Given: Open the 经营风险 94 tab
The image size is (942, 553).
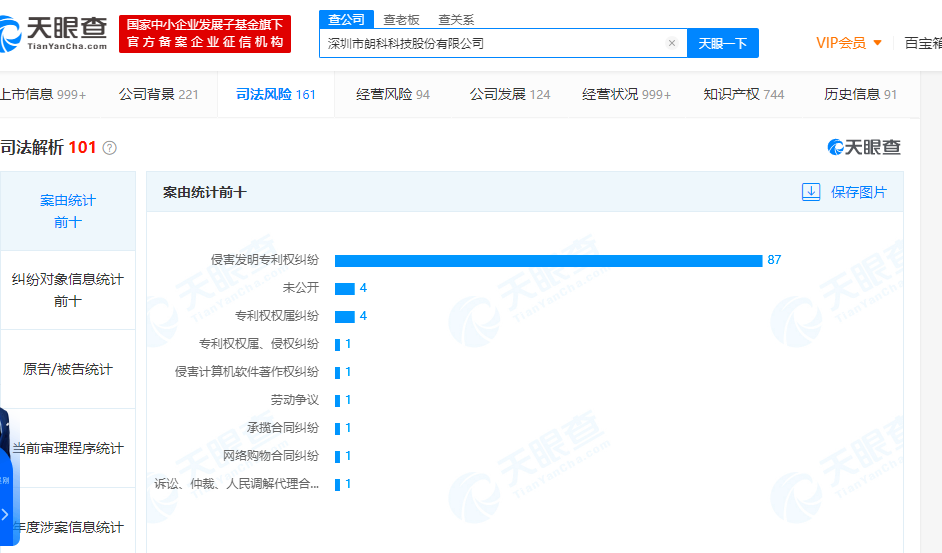Looking at the screenshot, I should click(x=393, y=94).
